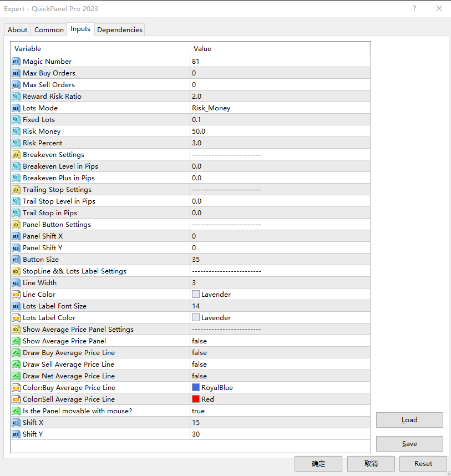
Task: Click the Shift X value 15
Action: [280, 423]
